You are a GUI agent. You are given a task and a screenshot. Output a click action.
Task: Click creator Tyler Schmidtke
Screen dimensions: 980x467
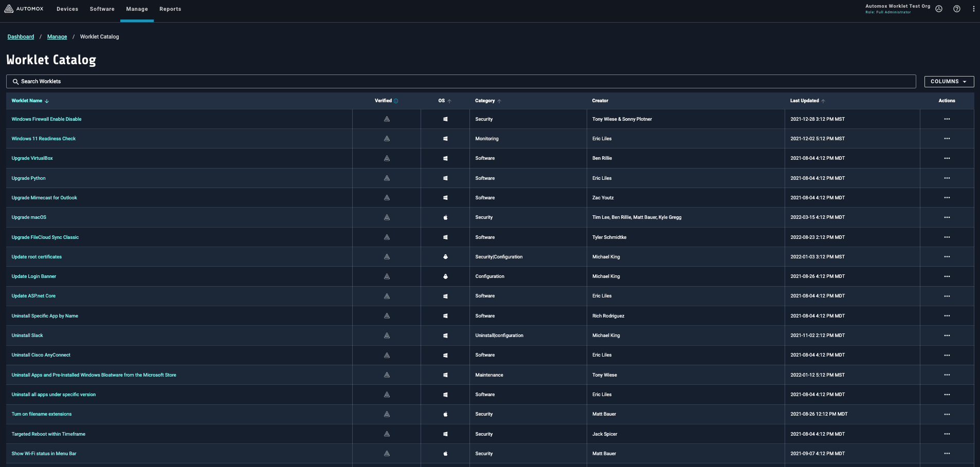(609, 237)
